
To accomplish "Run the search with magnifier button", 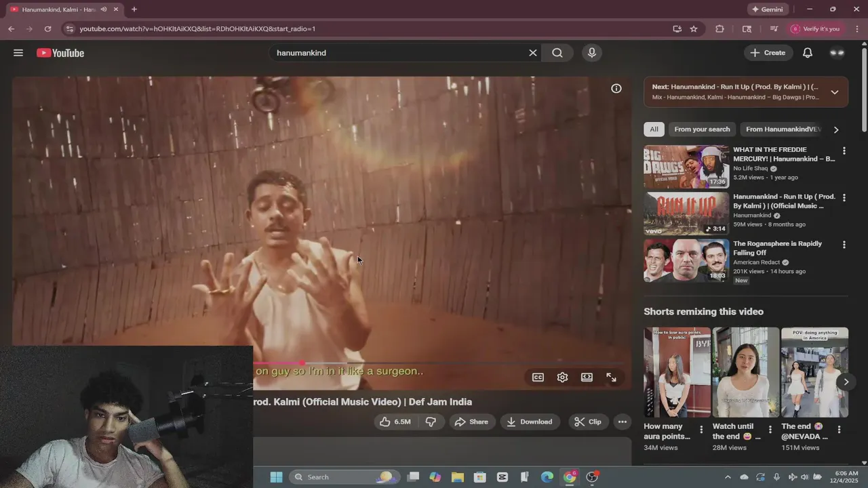I will [557, 53].
